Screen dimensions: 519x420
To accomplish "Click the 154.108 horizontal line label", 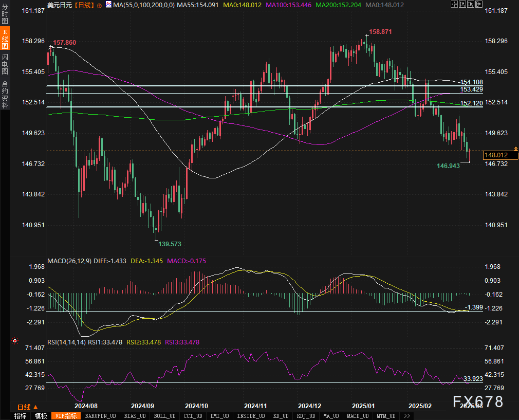I will pos(471,82).
